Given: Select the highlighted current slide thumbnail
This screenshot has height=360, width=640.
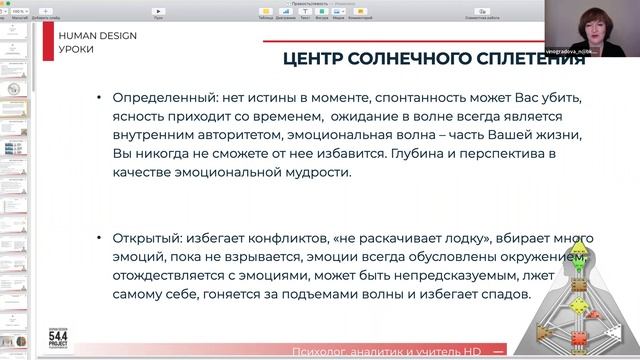Looking at the screenshot, I should (13, 109).
